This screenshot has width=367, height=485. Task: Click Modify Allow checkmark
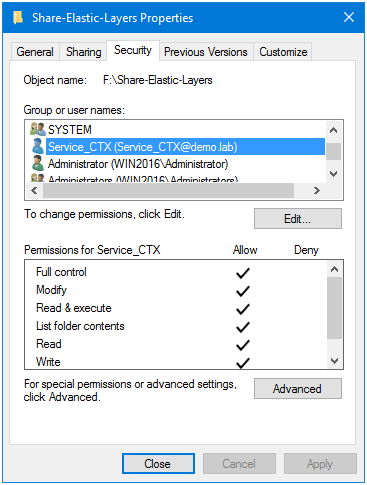(243, 291)
